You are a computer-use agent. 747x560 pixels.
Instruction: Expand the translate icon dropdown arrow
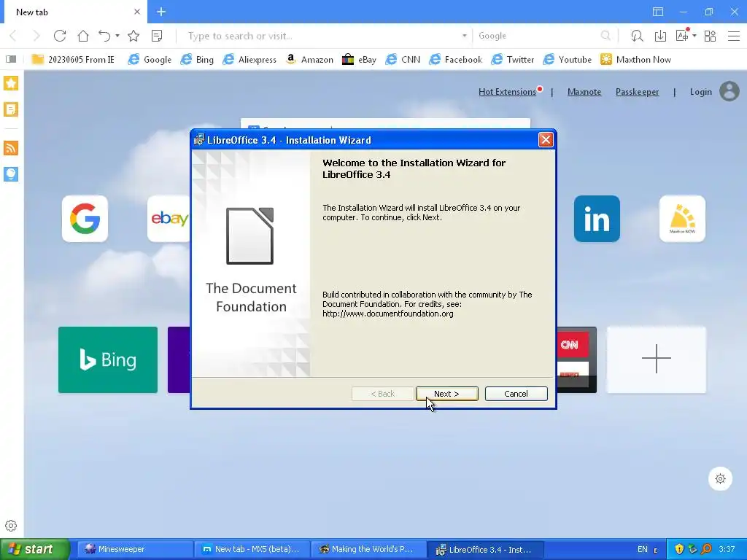694,36
